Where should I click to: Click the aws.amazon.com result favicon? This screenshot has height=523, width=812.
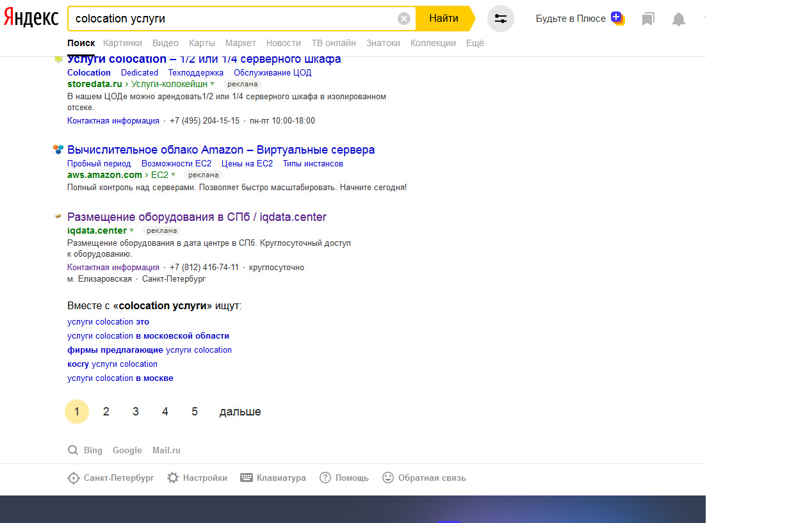click(58, 150)
